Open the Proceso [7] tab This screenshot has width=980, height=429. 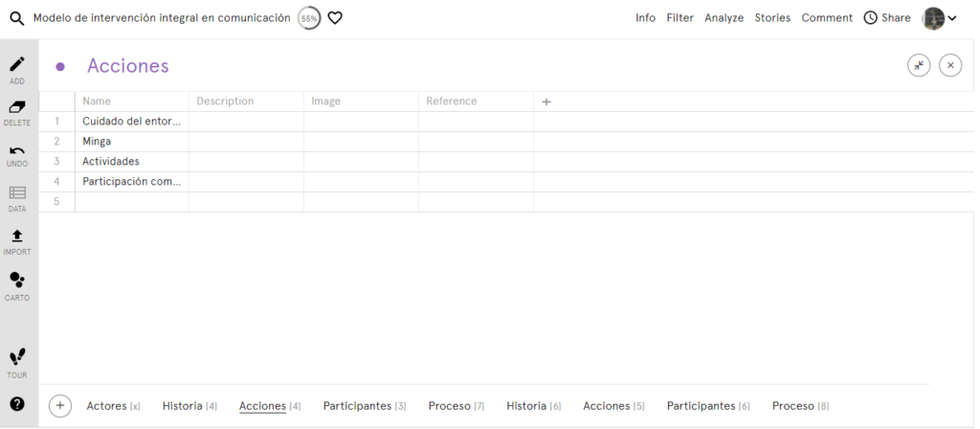click(456, 406)
